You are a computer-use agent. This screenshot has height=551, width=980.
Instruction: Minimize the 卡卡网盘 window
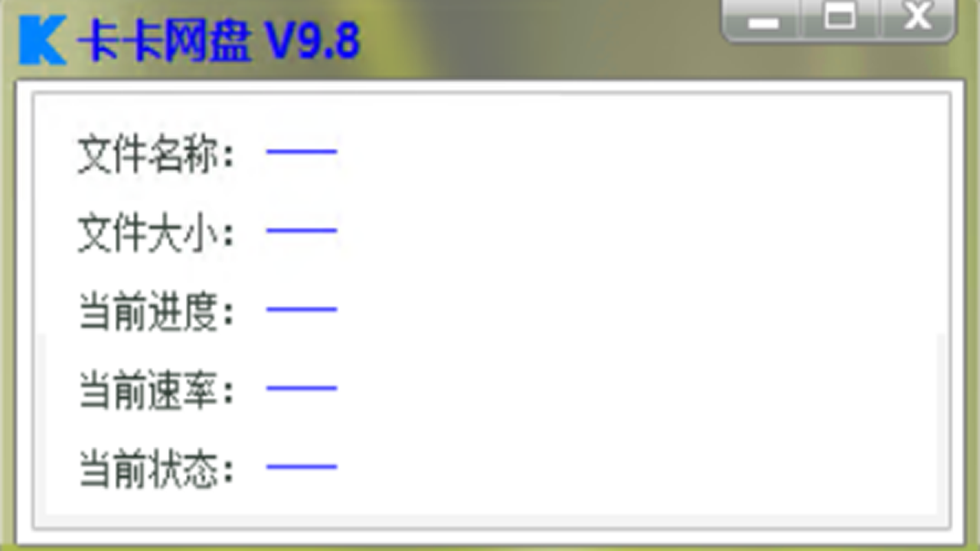(762, 18)
